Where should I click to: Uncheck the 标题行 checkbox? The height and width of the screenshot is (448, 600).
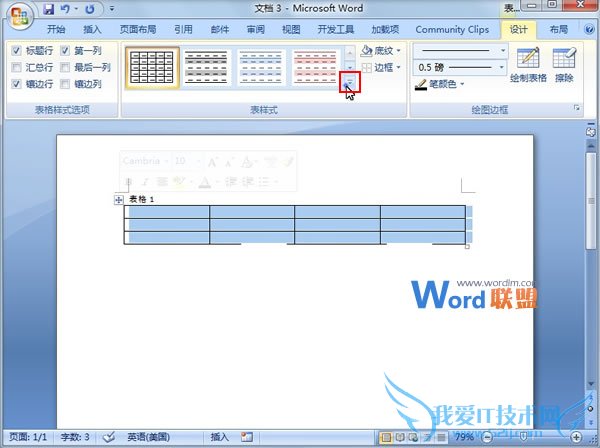pos(16,51)
